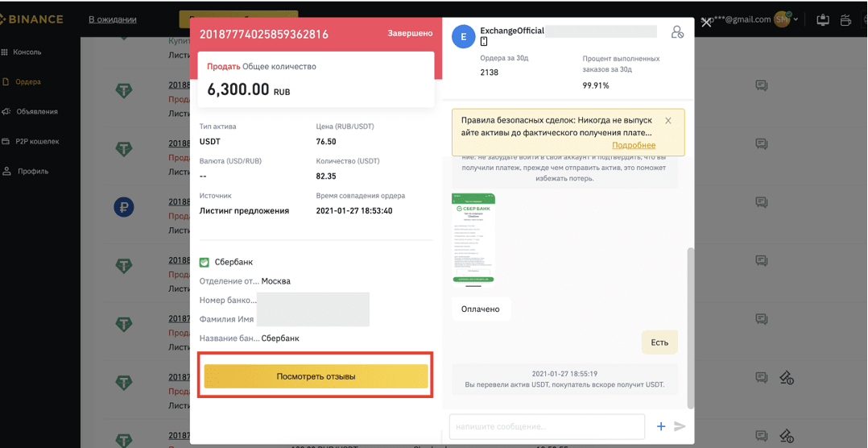Go to Ордера in the sidebar
The width and height of the screenshot is (868, 448).
click(23, 82)
